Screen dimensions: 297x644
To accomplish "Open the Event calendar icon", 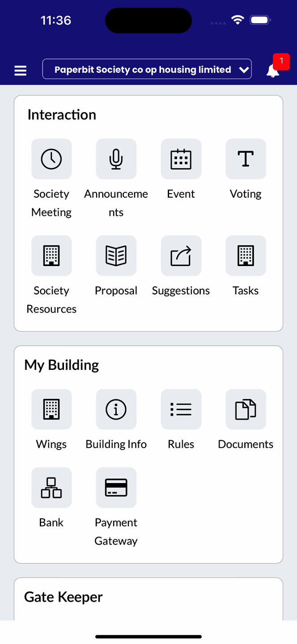I will 181,159.
